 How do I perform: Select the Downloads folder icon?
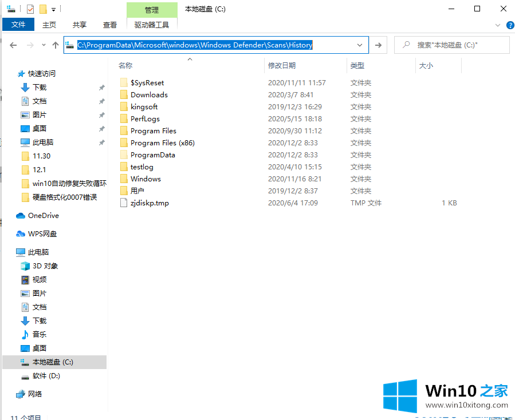point(124,95)
